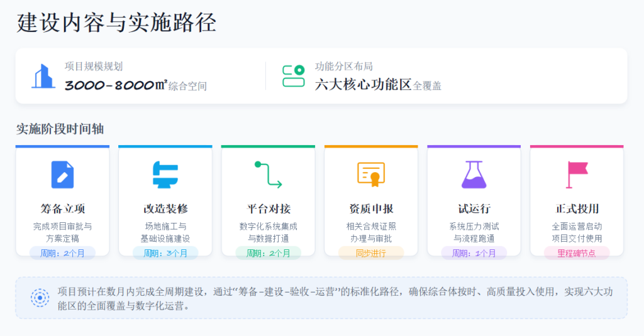644x336 pixels.
Task: Click the green layout icon beside 功能分区布局
Action: click(x=293, y=76)
